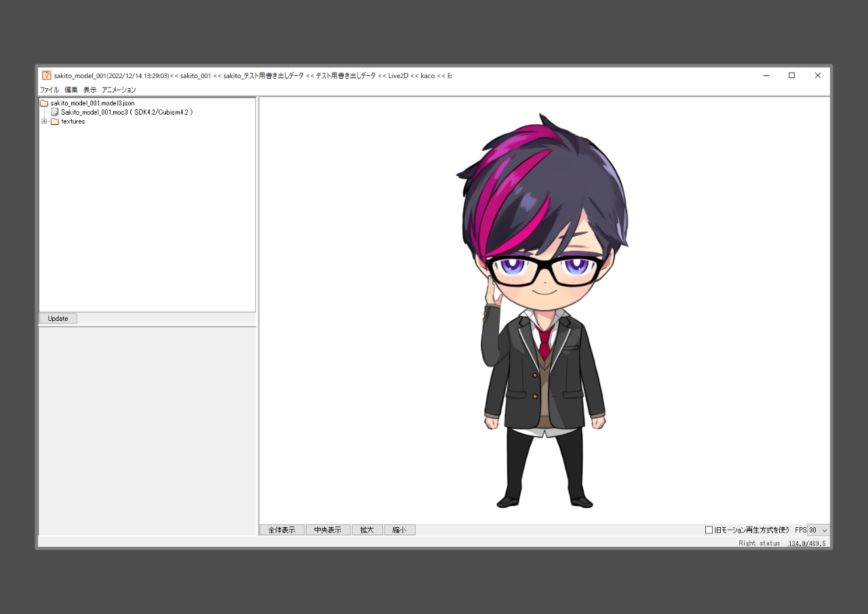Click the Update button
The image size is (868, 614).
click(58, 318)
